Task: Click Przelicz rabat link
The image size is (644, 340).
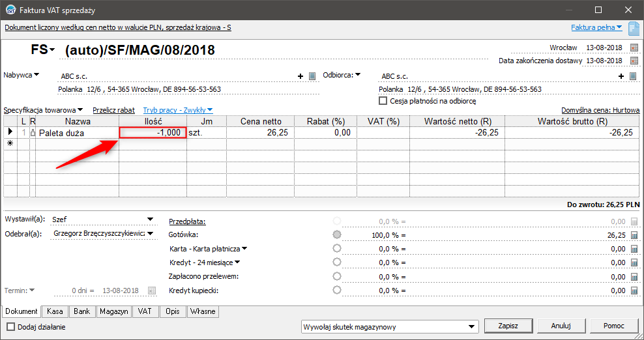Action: click(x=114, y=110)
